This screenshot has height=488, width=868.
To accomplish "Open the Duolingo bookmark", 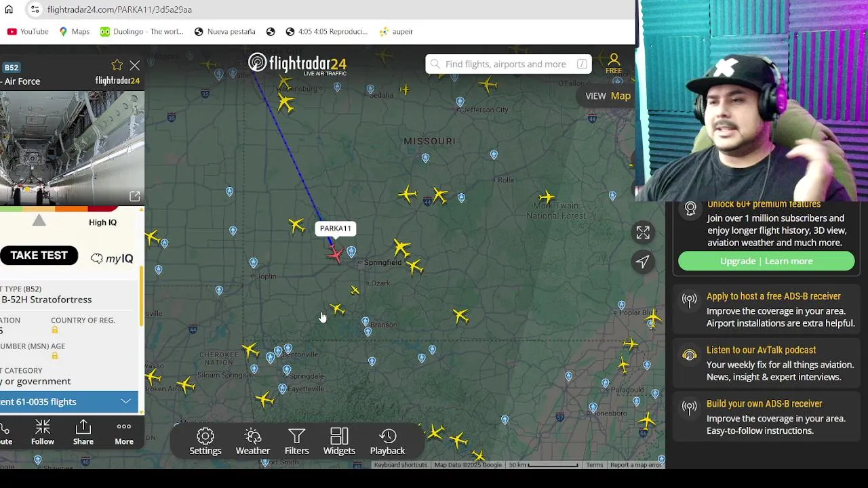I will point(142,31).
